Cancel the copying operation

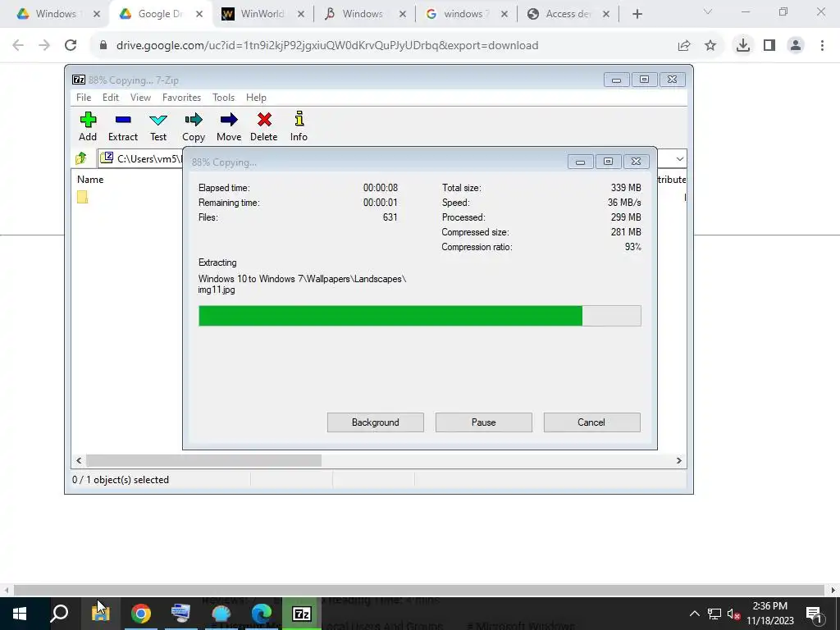click(x=591, y=422)
